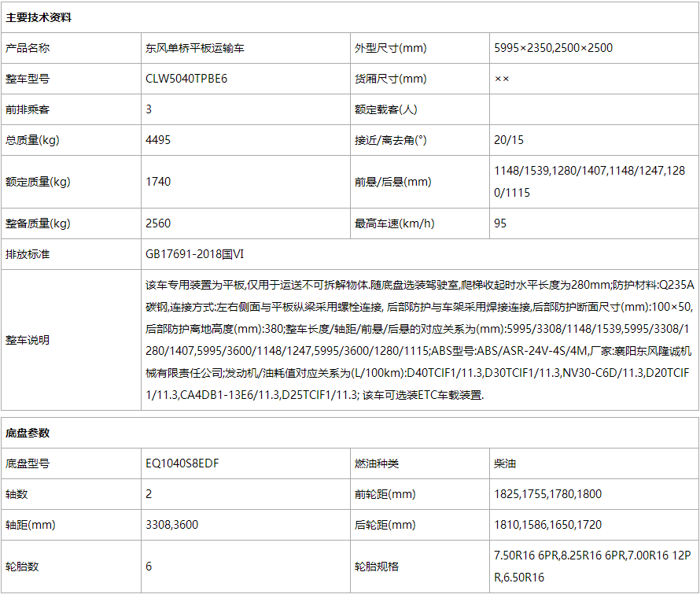This screenshot has height=598, width=700.
Task: Select the overhang values starting 1148/1539
Action: [589, 182]
